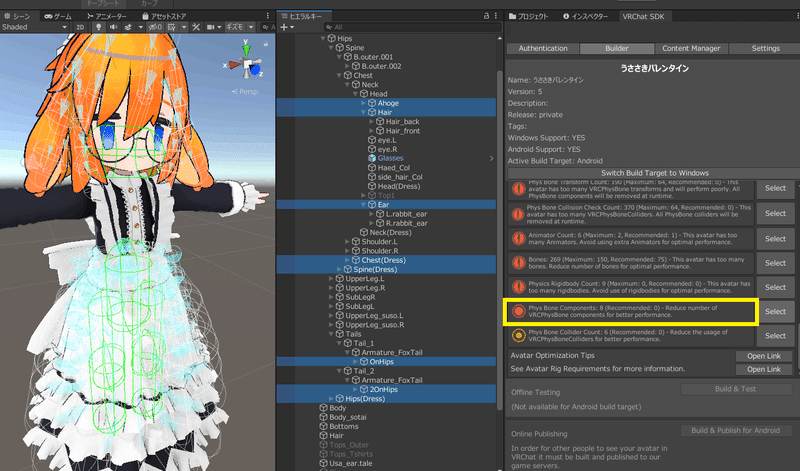This screenshot has height=471, width=800.
Task: Click Select beside Bones 269 warning
Action: 776,263
